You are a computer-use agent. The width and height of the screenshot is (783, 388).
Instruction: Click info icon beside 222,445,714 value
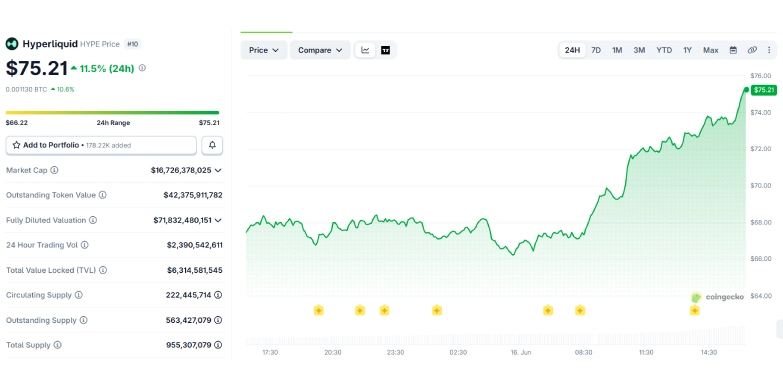click(218, 295)
